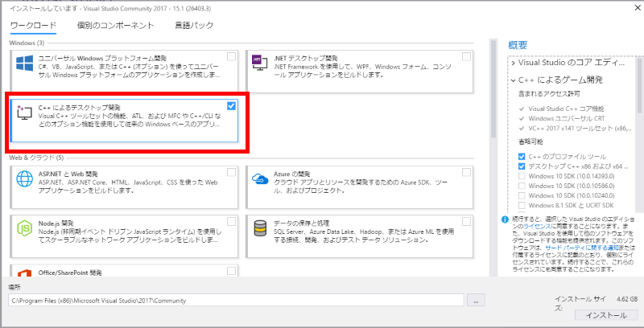Open the ライセンス link
This screenshot has height=328, width=644.
[x=537, y=226]
